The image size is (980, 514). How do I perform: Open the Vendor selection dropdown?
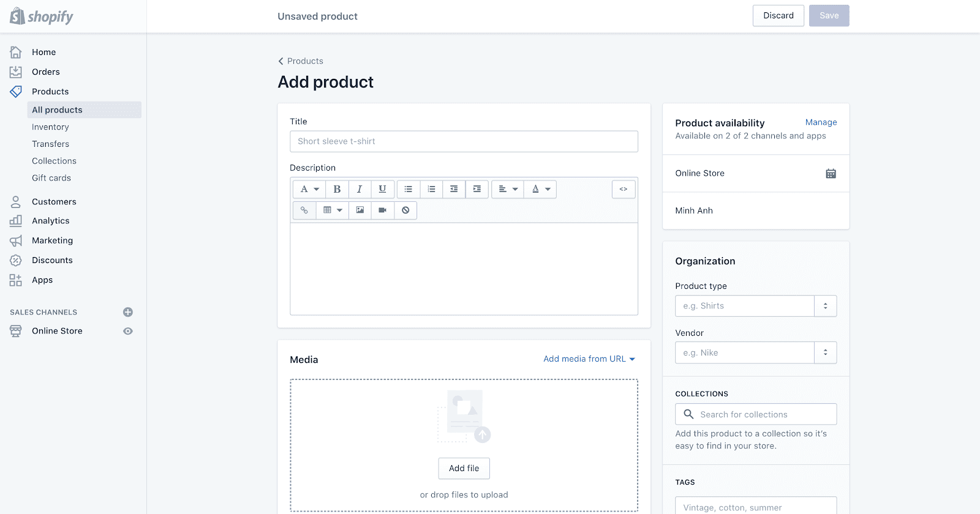(825, 352)
